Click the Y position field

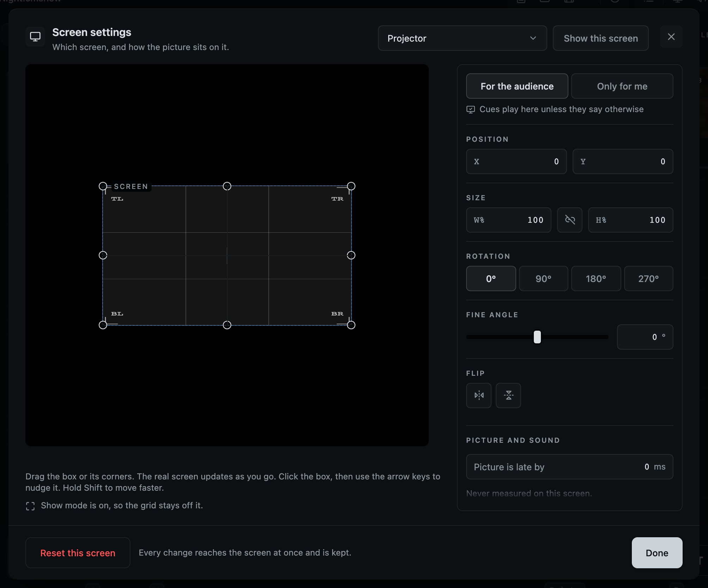[x=623, y=161]
